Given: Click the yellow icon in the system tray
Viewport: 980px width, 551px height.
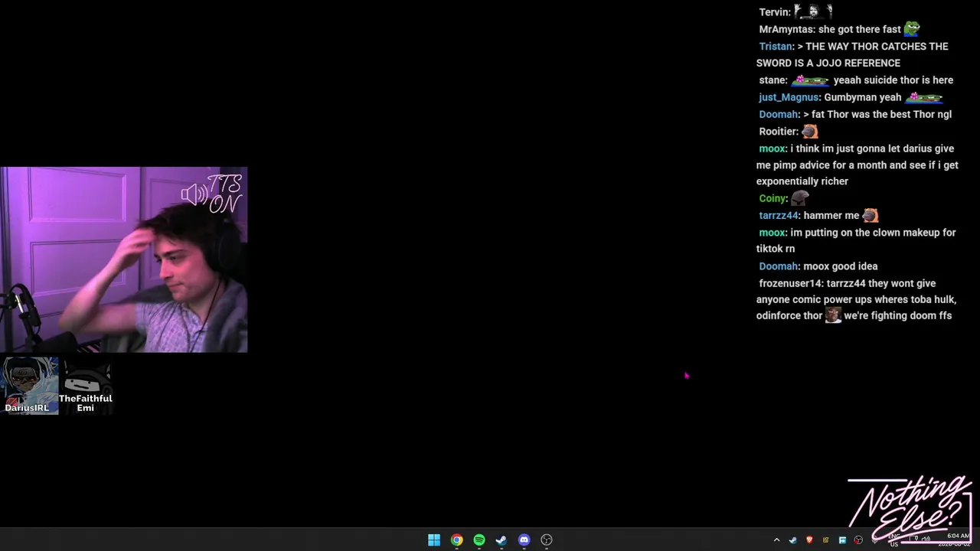Looking at the screenshot, I should 825,540.
